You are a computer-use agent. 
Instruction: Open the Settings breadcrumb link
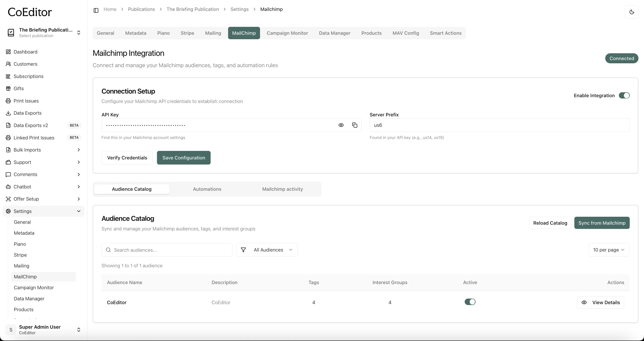click(239, 9)
